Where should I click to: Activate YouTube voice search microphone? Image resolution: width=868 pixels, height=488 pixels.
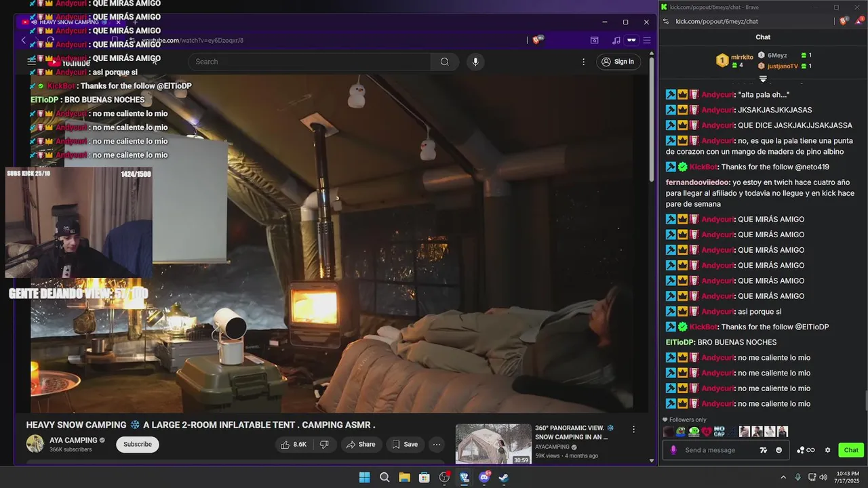pyautogui.click(x=475, y=62)
